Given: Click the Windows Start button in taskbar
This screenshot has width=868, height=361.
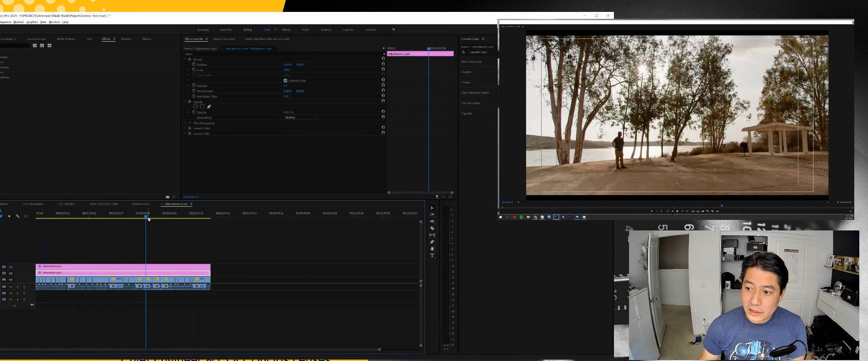Looking at the screenshot, I should (500, 217).
